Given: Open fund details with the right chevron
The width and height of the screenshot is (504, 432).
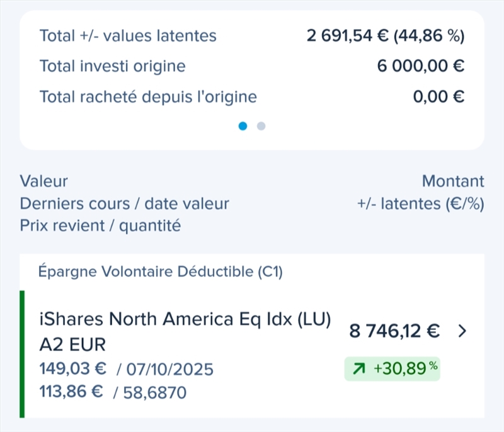Looking at the screenshot, I should pos(462,331).
